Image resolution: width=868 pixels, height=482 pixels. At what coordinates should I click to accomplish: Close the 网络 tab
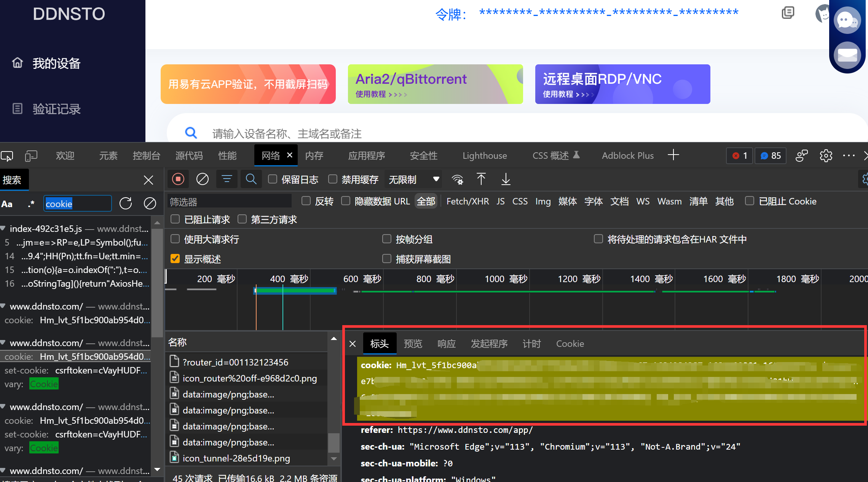click(x=290, y=155)
